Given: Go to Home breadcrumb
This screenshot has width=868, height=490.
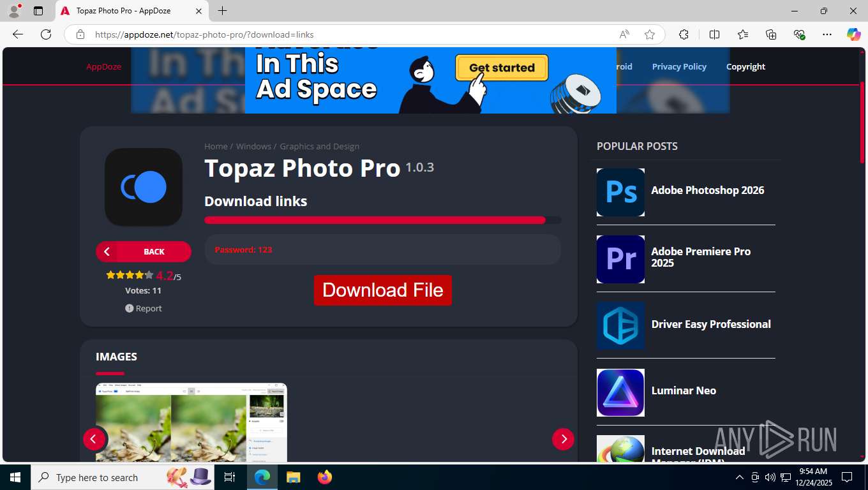Looking at the screenshot, I should click(216, 146).
